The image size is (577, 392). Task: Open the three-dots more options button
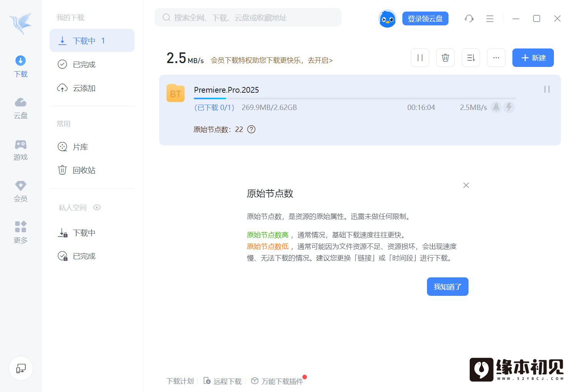[496, 58]
